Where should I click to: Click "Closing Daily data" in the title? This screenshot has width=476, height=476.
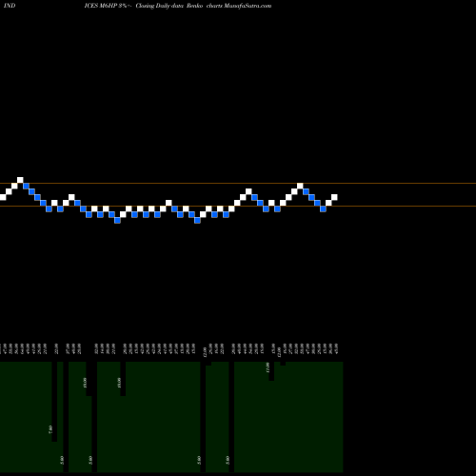160,6
